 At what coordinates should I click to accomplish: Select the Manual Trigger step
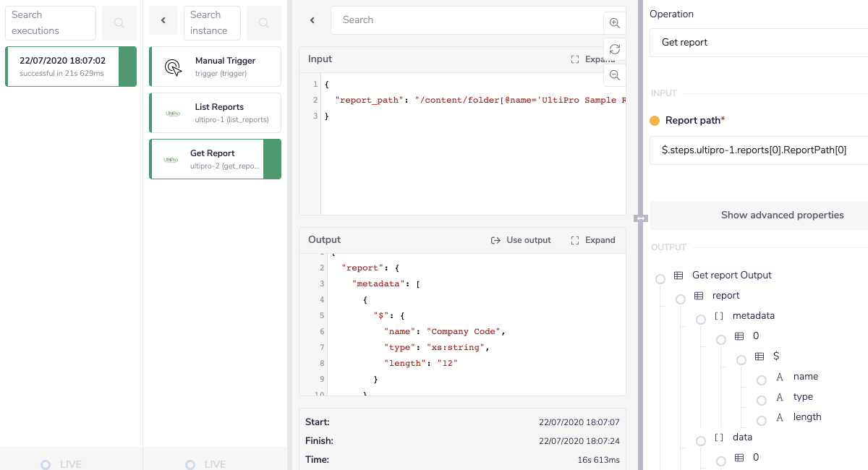(x=215, y=67)
